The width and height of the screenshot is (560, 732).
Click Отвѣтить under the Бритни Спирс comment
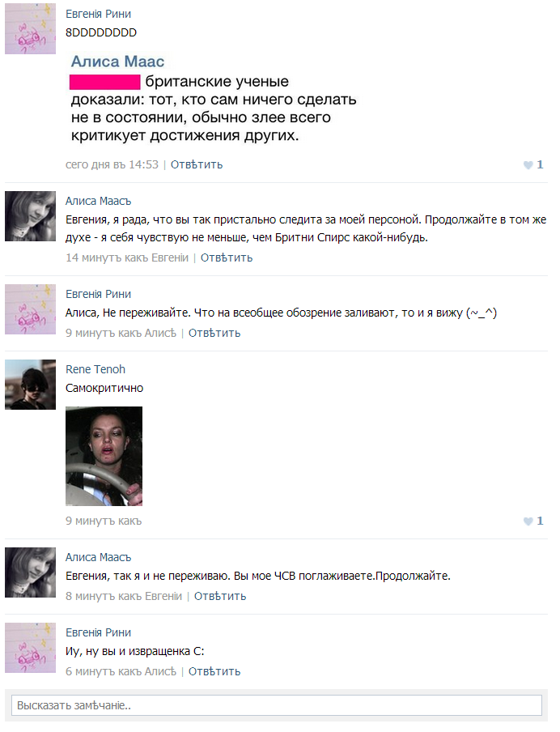click(x=227, y=257)
